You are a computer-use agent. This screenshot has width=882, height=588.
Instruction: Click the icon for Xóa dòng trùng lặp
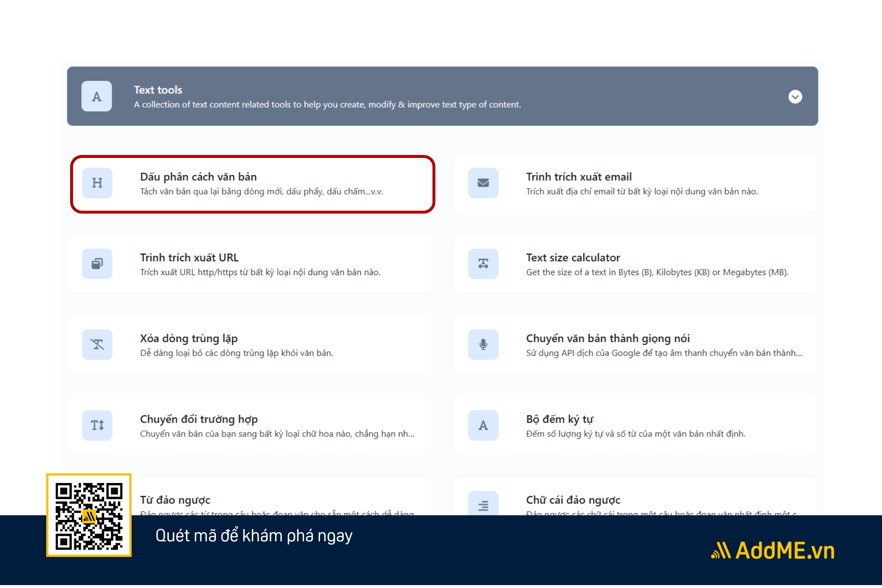[x=97, y=344]
